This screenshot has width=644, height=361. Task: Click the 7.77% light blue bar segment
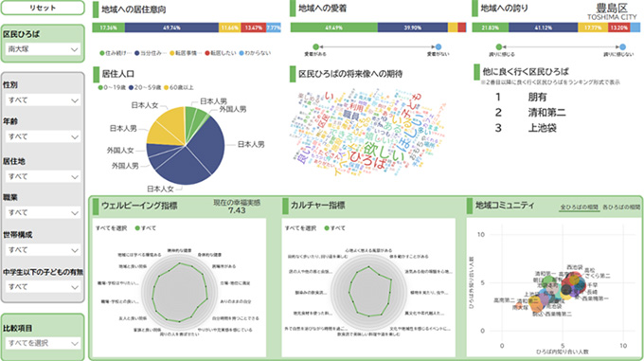tap(274, 27)
